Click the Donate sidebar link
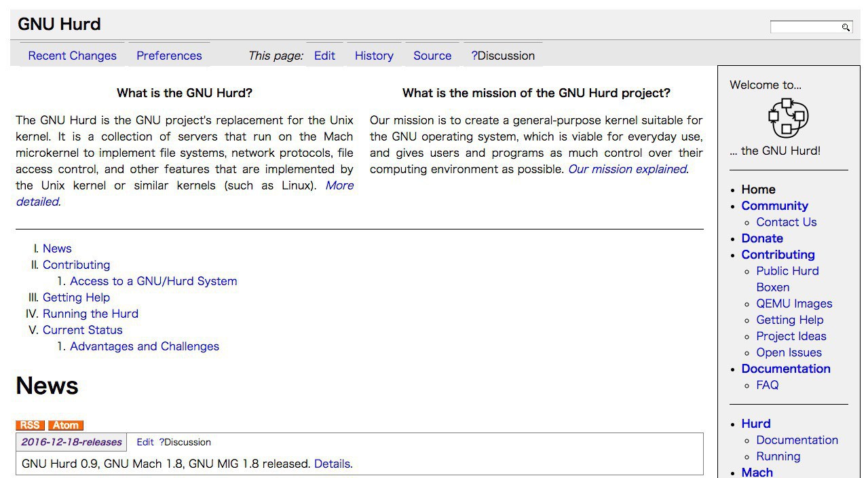Viewport: 868px width, 478px height. point(762,238)
